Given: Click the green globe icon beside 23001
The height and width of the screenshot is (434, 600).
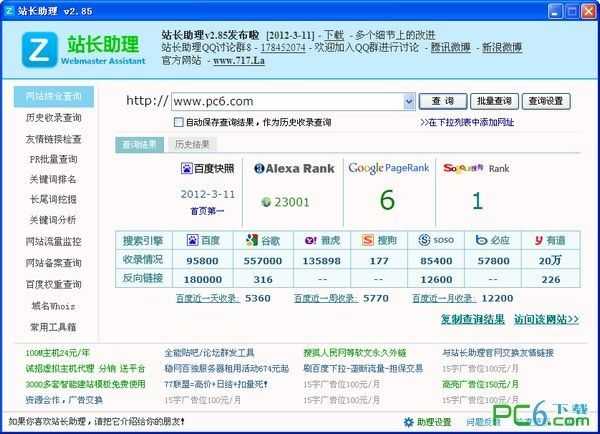Looking at the screenshot, I should (x=266, y=202).
